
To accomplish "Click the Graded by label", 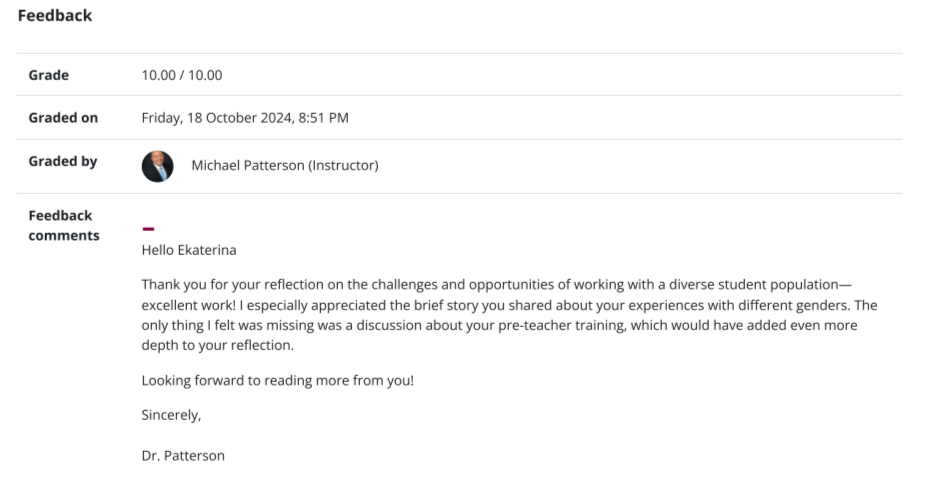I will click(x=63, y=161).
